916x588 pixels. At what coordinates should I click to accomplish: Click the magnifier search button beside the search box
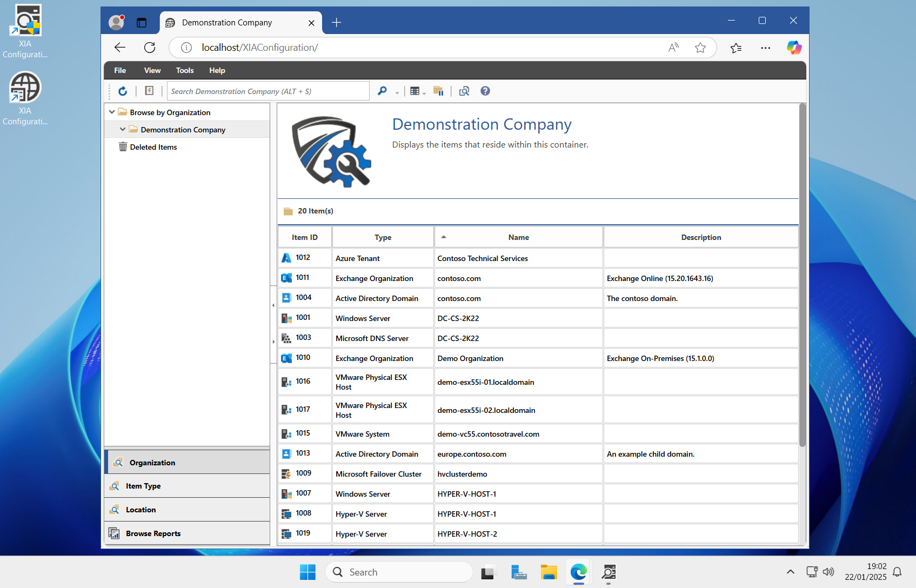pos(382,91)
